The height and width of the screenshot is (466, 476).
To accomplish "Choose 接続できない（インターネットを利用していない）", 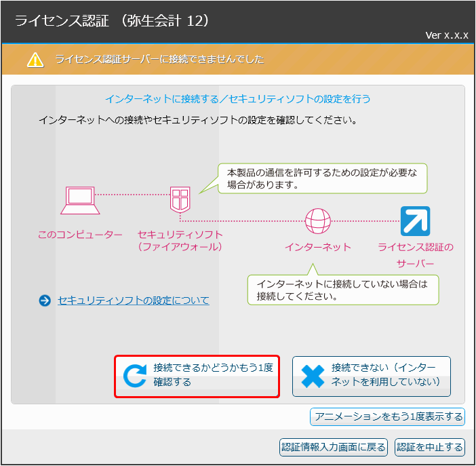I will click(371, 376).
